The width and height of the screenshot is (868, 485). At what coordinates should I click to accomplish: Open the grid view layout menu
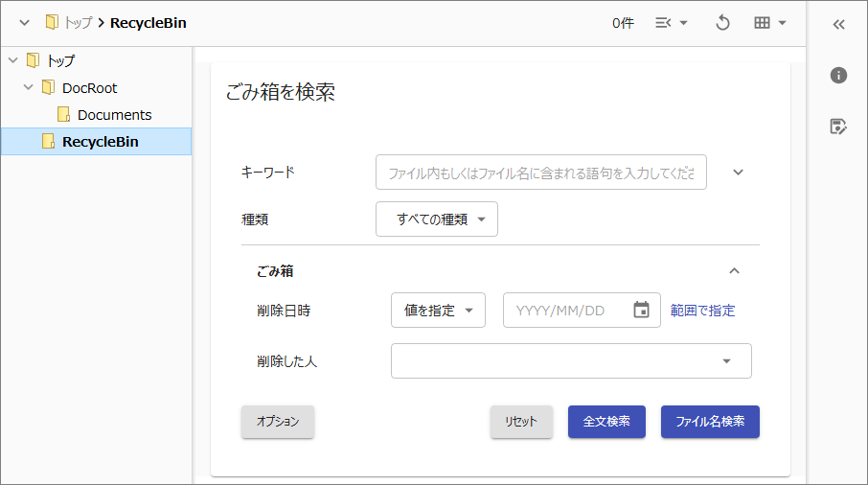click(x=769, y=23)
